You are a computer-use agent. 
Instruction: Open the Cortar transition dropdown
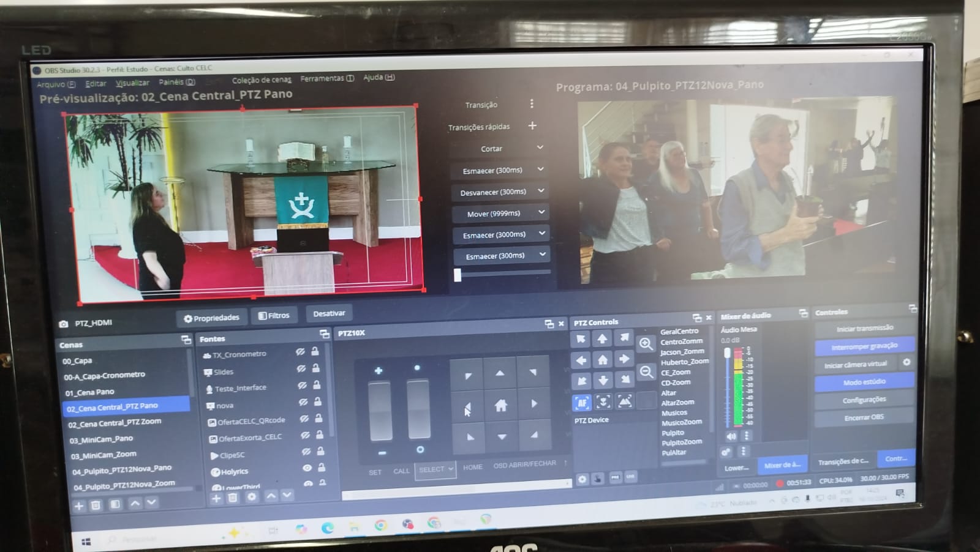pyautogui.click(x=540, y=147)
